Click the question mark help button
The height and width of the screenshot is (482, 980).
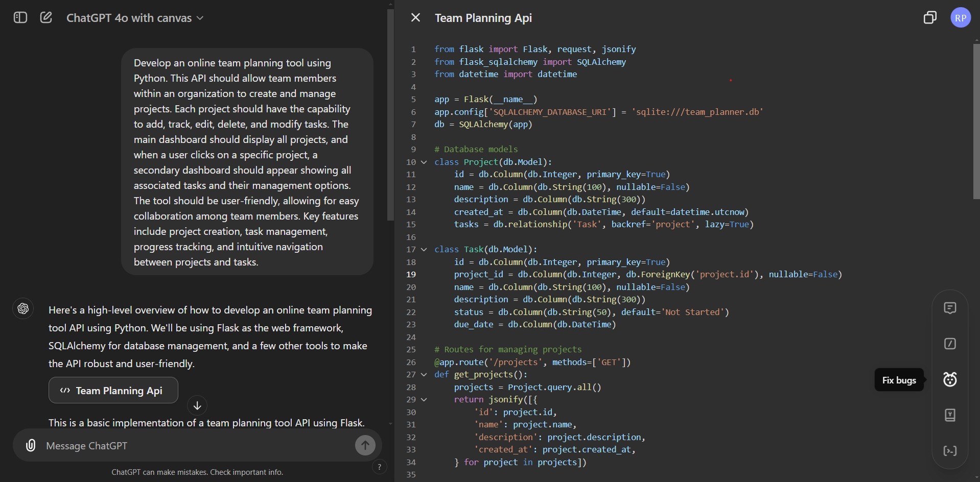(x=379, y=467)
